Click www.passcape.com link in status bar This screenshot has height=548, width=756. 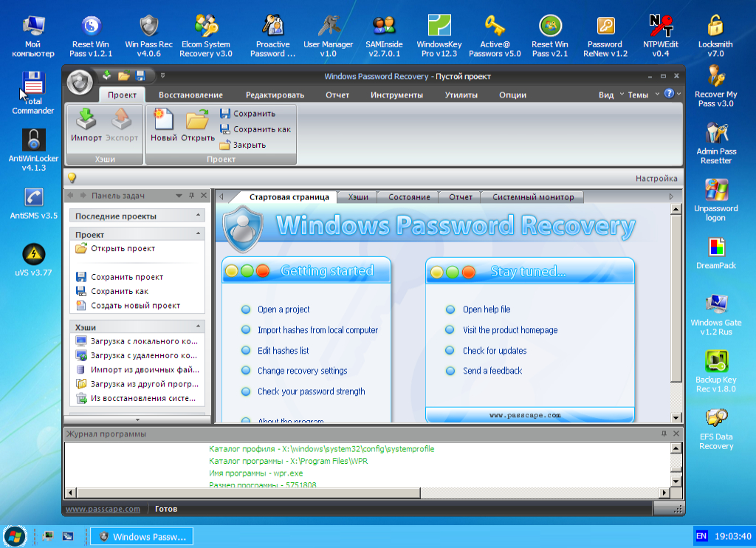[103, 509]
